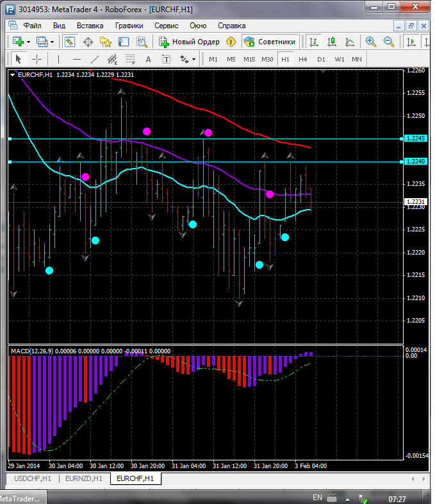
Task: Zoom in on the chart
Action: tap(370, 42)
